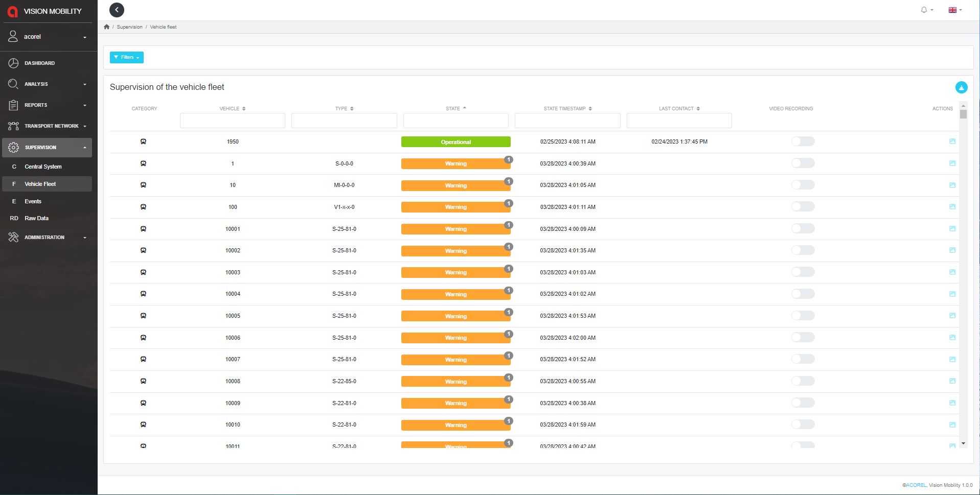Click the State Timestamp filter input field

[567, 121]
